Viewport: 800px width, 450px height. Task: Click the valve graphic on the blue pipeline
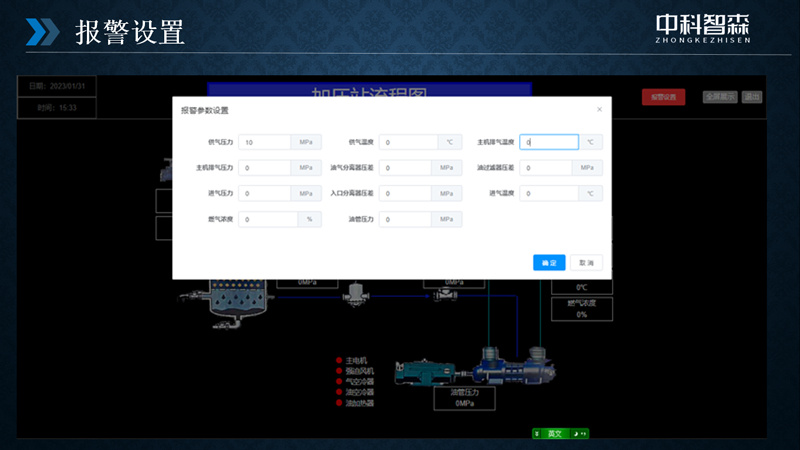click(x=445, y=294)
